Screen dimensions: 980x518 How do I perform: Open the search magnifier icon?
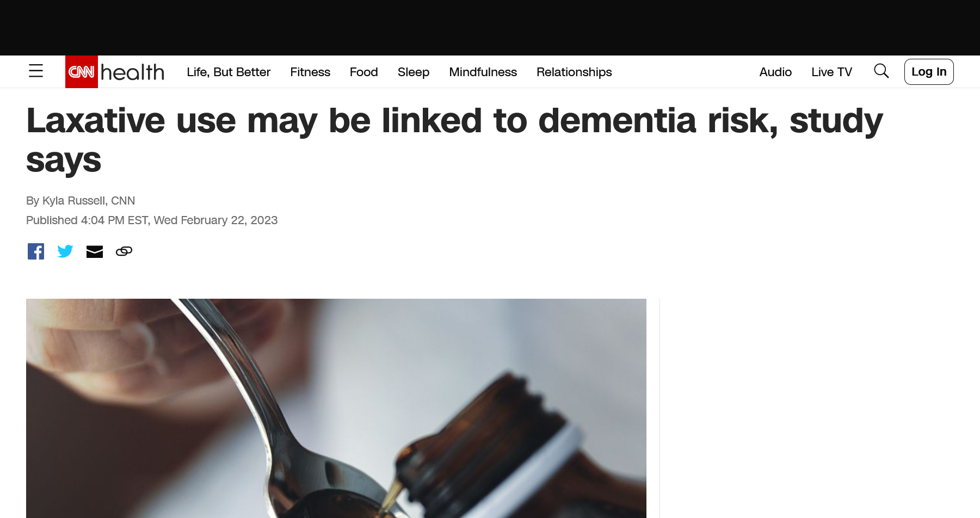point(881,71)
